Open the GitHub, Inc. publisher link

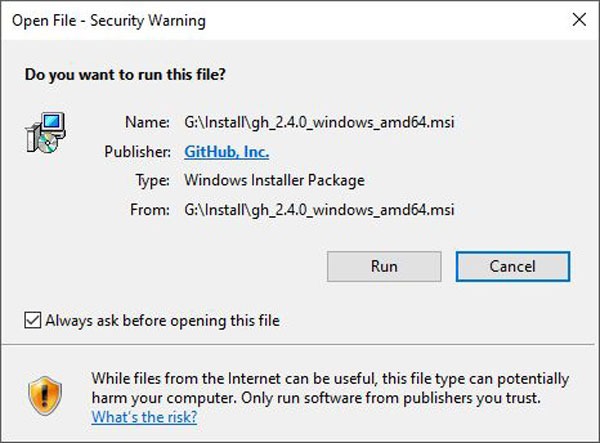(227, 152)
